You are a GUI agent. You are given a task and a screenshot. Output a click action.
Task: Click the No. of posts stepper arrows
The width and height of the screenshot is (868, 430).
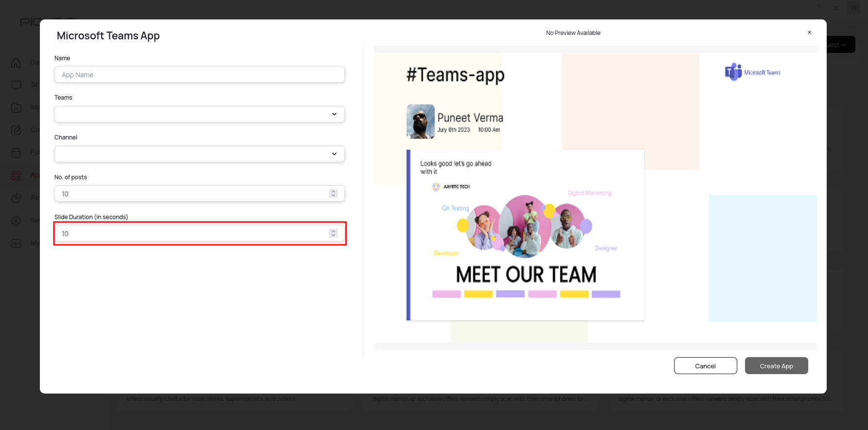[x=333, y=193]
